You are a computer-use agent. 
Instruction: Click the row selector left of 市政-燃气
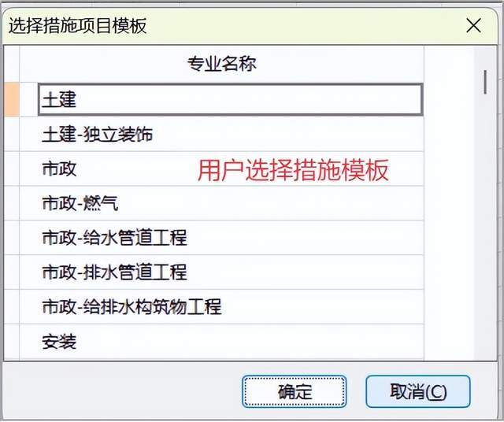tap(11, 204)
